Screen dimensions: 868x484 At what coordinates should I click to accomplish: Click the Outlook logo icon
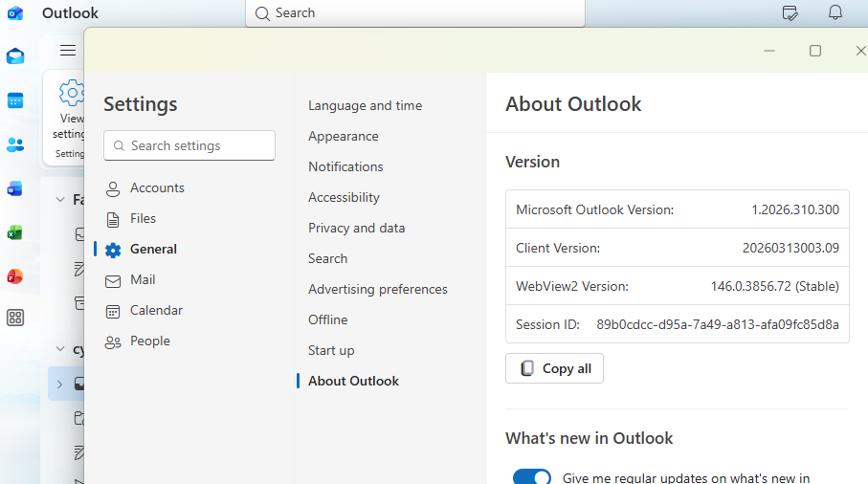15,12
